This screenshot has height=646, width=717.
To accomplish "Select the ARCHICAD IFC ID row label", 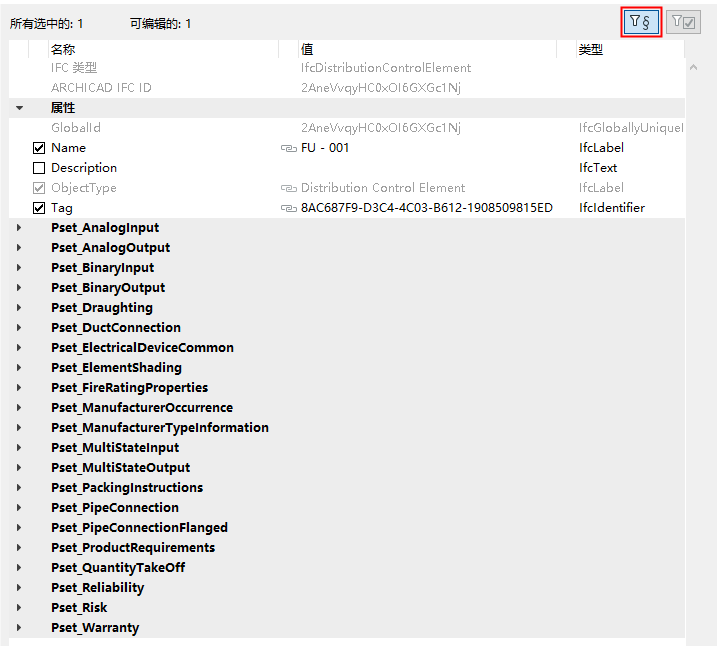I will (101, 88).
